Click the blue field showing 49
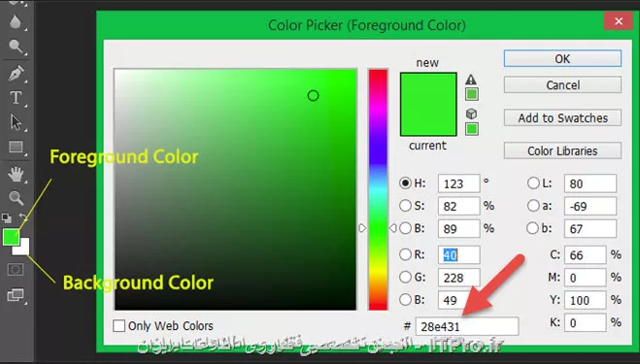Screen dimensions: 640x364 click(458, 300)
